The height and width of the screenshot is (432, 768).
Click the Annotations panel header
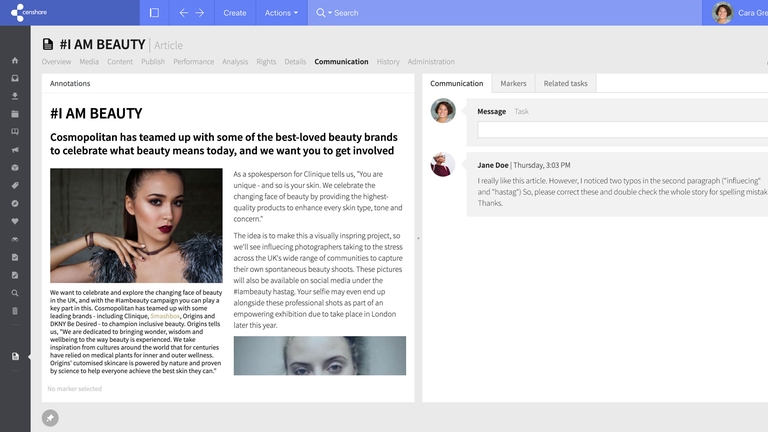click(x=70, y=83)
